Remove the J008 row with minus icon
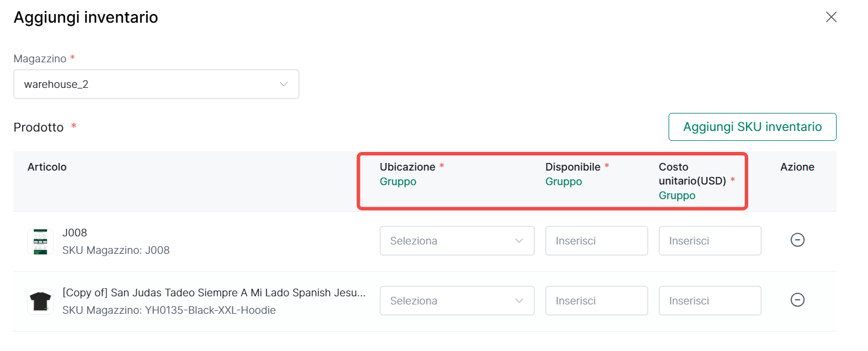868x351 pixels. [797, 240]
